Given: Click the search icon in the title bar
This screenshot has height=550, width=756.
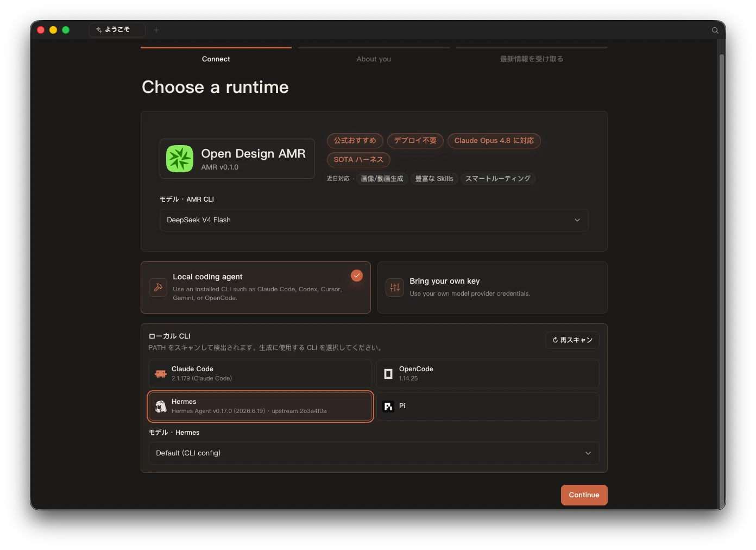Looking at the screenshot, I should pos(715,30).
